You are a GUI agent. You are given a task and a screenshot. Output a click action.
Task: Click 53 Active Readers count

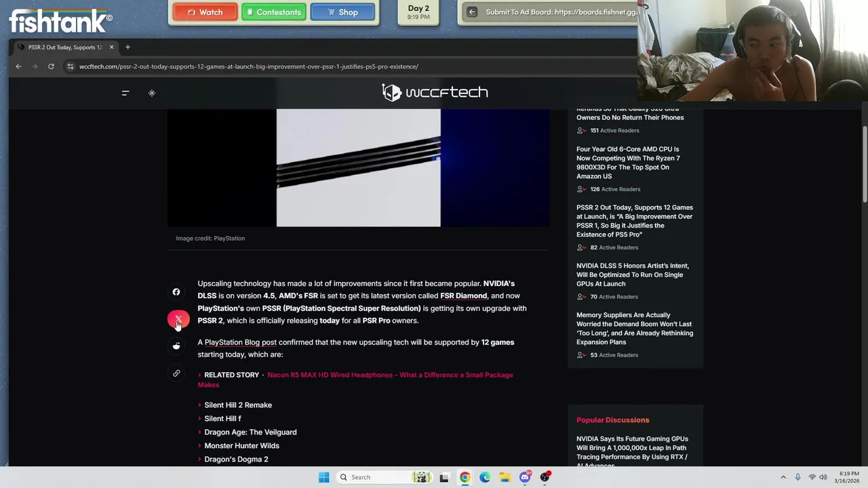coord(608,355)
